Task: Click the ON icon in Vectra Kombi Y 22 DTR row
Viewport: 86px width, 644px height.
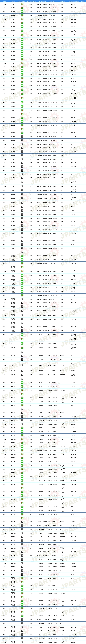Action: (22, 634)
